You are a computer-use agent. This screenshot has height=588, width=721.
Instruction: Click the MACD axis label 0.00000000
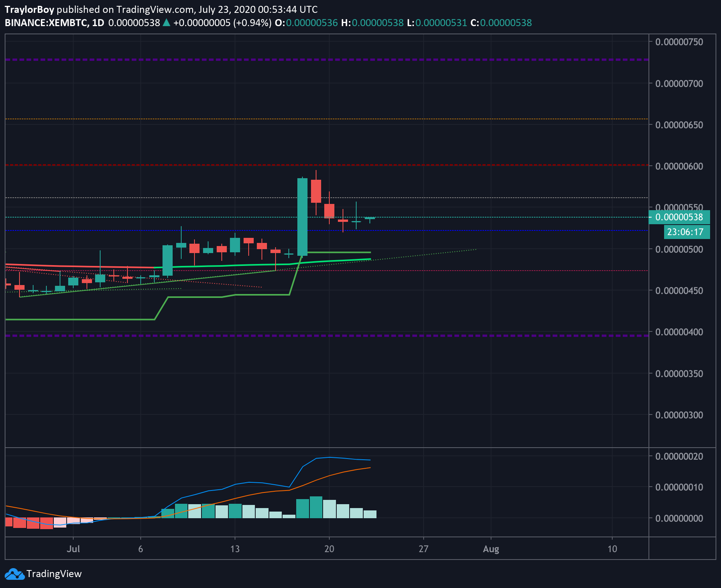coord(679,518)
